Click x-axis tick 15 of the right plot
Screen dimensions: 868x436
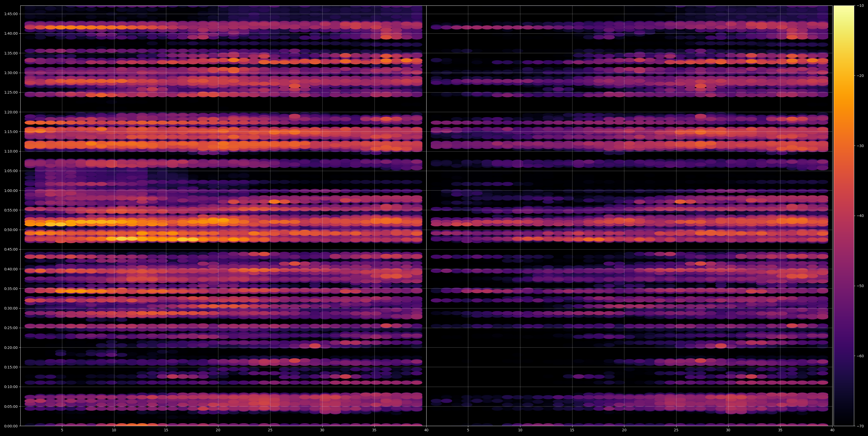coord(572,430)
